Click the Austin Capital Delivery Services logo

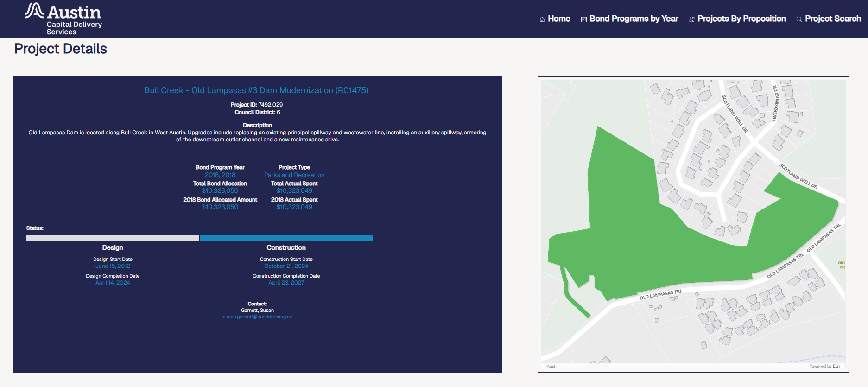[63, 19]
